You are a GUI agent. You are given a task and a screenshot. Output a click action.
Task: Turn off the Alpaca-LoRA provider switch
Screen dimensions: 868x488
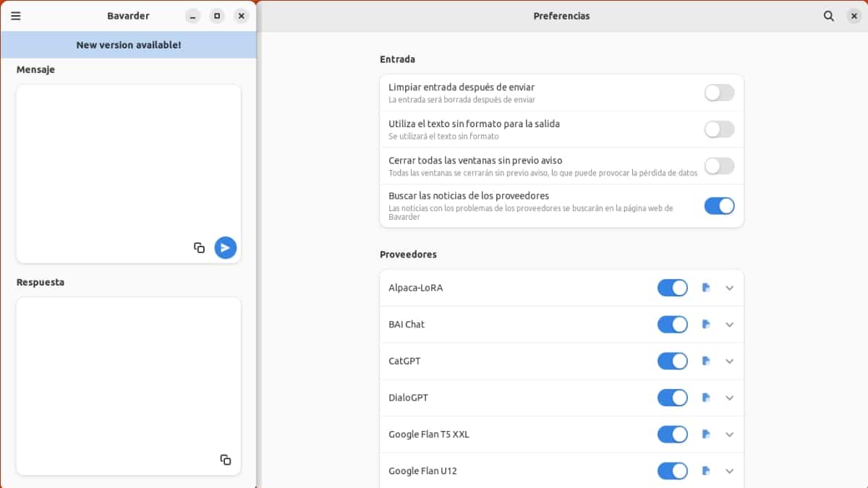click(x=673, y=288)
